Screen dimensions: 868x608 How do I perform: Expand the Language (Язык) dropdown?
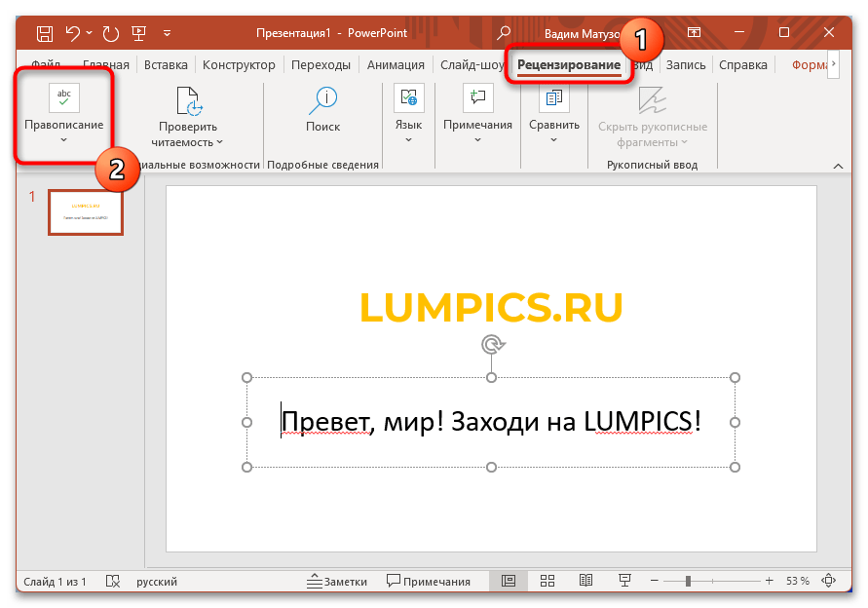coord(408,139)
